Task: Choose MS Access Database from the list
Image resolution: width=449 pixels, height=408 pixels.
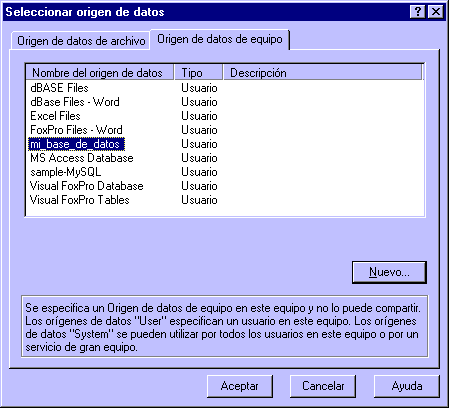Action: (82, 158)
